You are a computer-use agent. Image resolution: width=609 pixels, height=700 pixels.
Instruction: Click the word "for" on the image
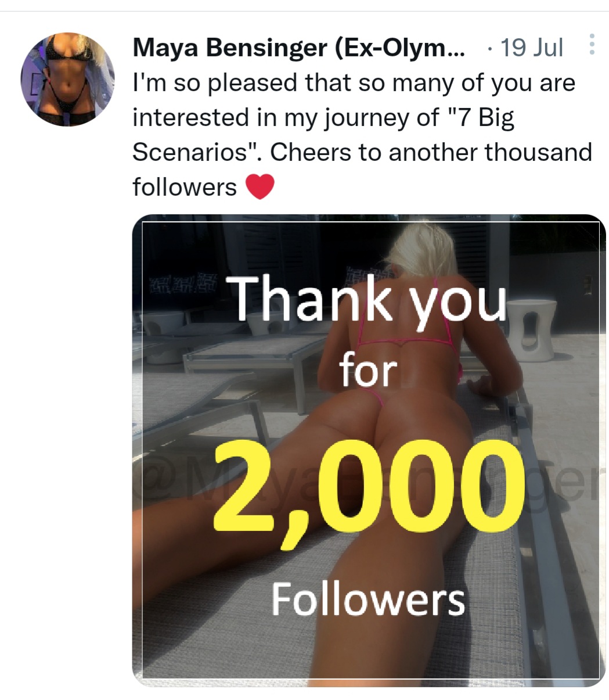click(x=368, y=371)
